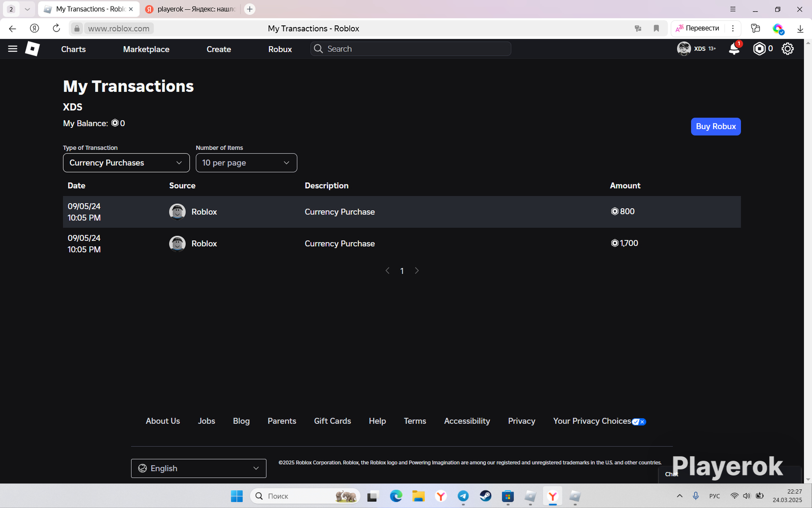Expand Type of Transaction dropdown
The image size is (812, 508).
point(126,163)
